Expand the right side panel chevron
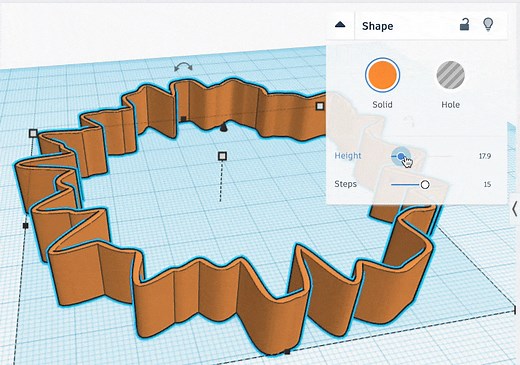This screenshot has width=520, height=365. pyautogui.click(x=515, y=209)
